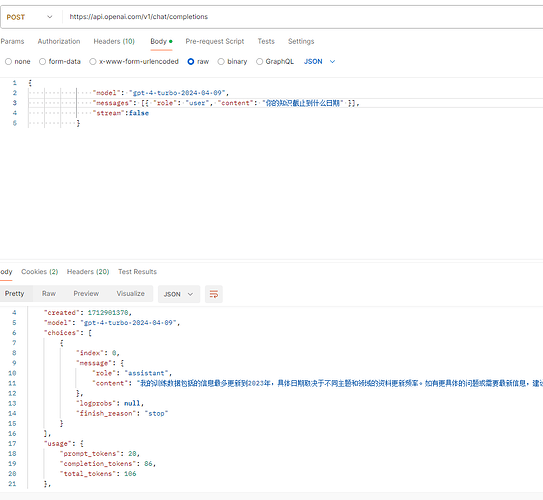Open Pre-request Script tab
This screenshot has height=500, width=543.
click(215, 41)
